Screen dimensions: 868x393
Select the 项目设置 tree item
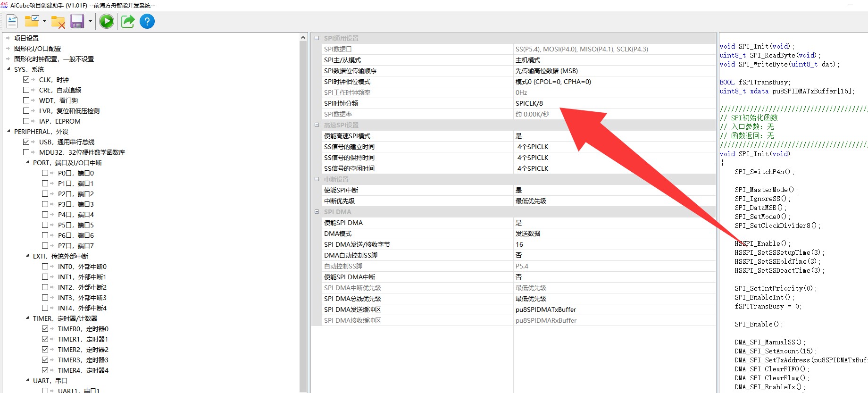coord(26,38)
